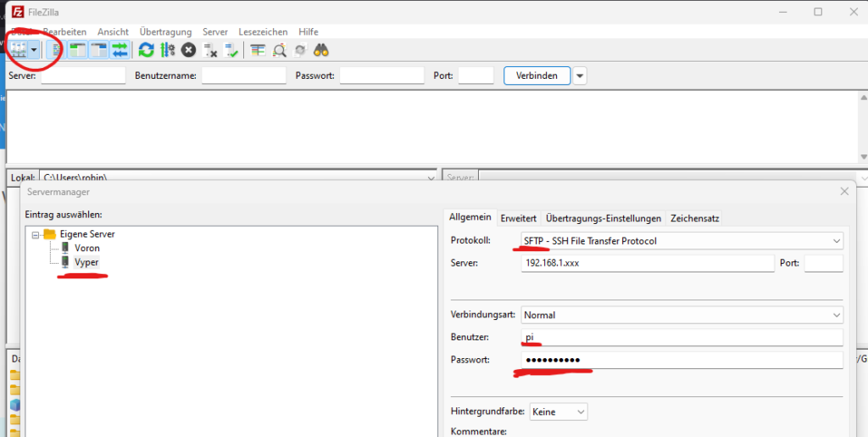Open the Verbindungsart dropdown
Viewport: 868px width, 437px height.
coord(682,315)
